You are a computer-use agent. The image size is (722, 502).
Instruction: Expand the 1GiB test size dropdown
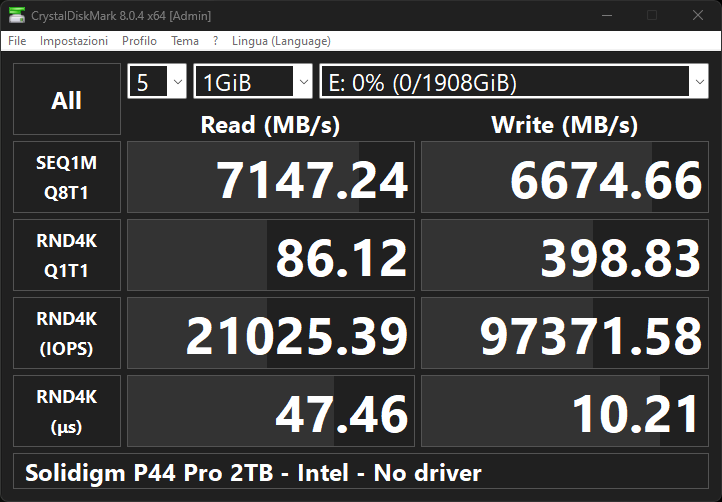(x=253, y=82)
